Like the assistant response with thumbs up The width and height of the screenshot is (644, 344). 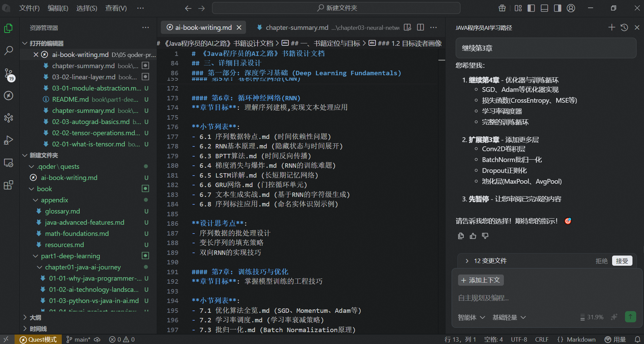tap(473, 236)
